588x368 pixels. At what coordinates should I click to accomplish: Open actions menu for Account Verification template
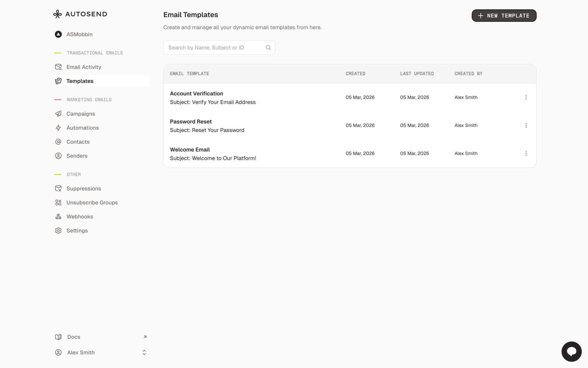[526, 98]
